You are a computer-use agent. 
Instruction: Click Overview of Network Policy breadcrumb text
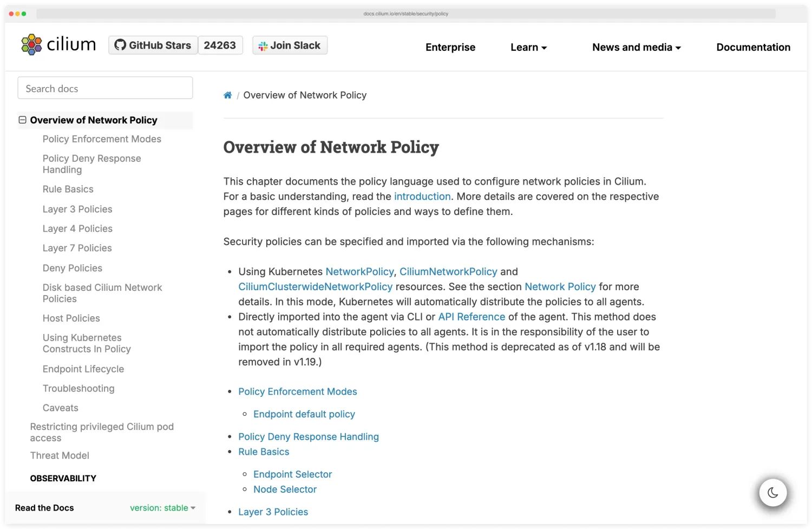point(305,95)
